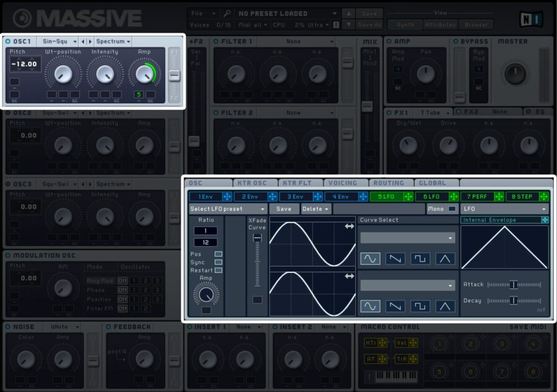Select the sine curve shape for upper LFO
The height and width of the screenshot is (392, 557).
click(371, 258)
